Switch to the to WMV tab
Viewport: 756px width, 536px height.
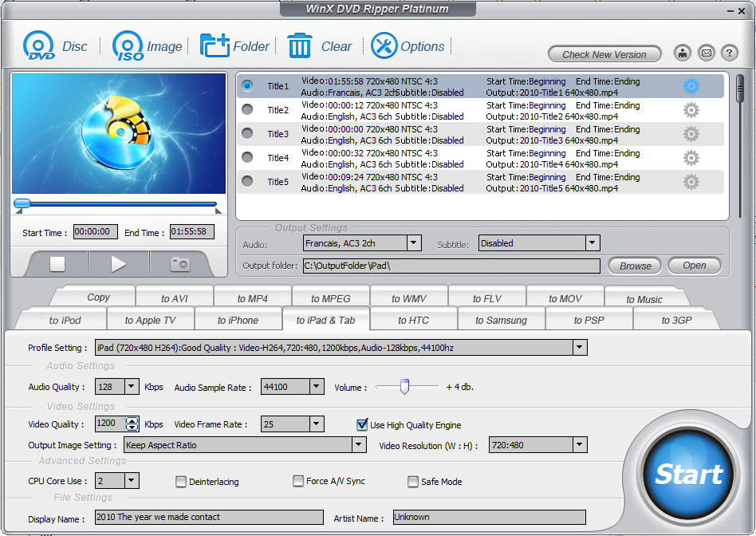(409, 298)
